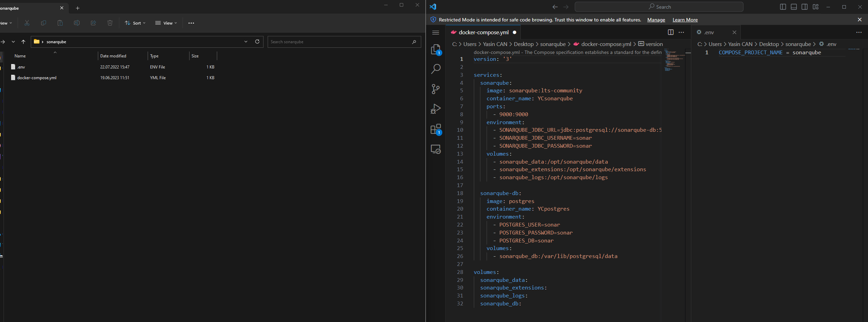This screenshot has height=322, width=868.
Task: Go up one folder level
Action: 23,42
